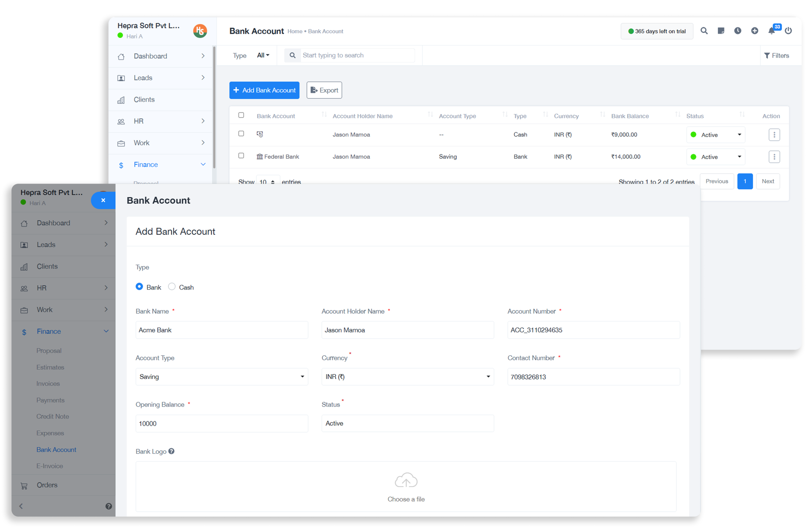The image size is (811, 532).
Task: Check the Federal Bank row checkbox
Action: [x=241, y=156]
